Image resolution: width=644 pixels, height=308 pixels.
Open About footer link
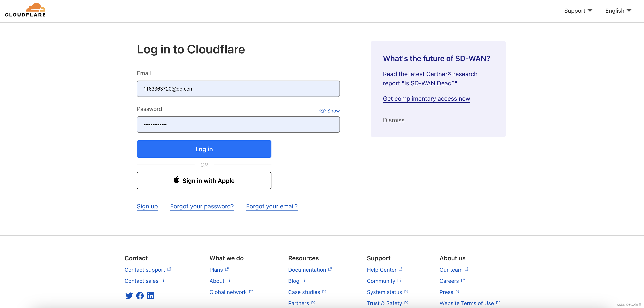pyautogui.click(x=220, y=281)
